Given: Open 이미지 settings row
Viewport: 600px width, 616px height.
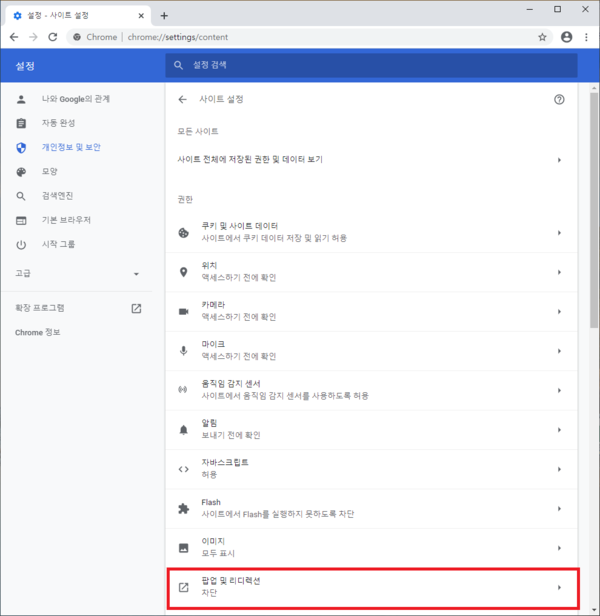Looking at the screenshot, I should pyautogui.click(x=371, y=548).
